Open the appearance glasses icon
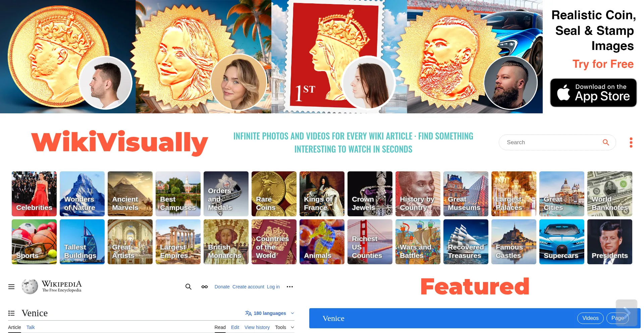The image size is (644, 333). tap(205, 287)
